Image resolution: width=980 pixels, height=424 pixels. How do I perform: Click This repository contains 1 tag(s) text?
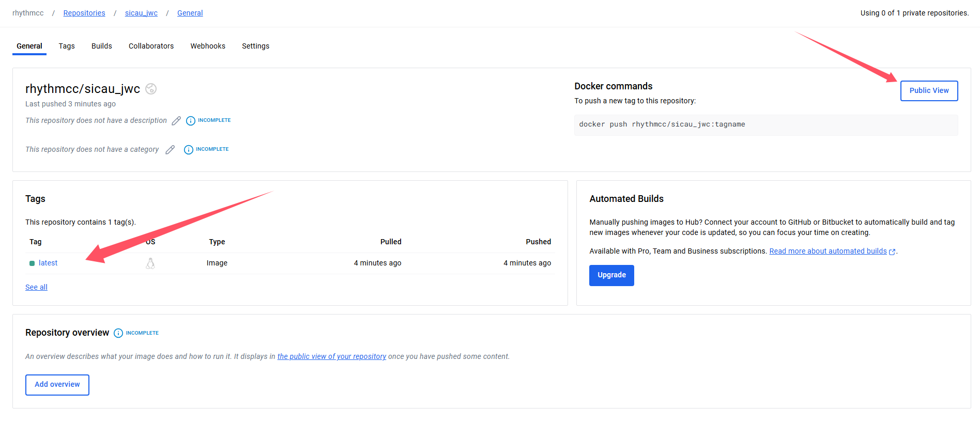(x=81, y=222)
